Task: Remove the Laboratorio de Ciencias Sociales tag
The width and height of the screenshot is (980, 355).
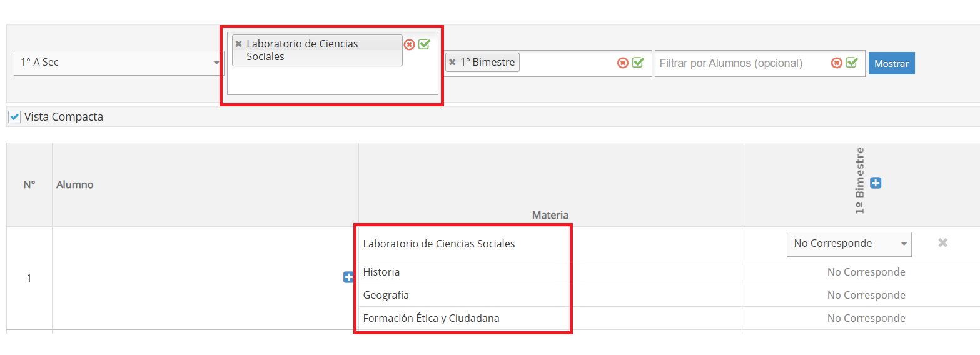Action: point(238,44)
